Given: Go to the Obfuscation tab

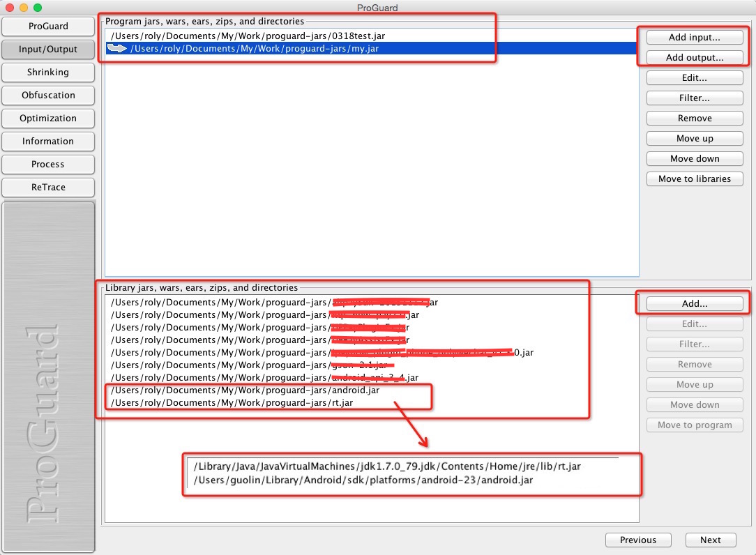Looking at the screenshot, I should point(47,95).
